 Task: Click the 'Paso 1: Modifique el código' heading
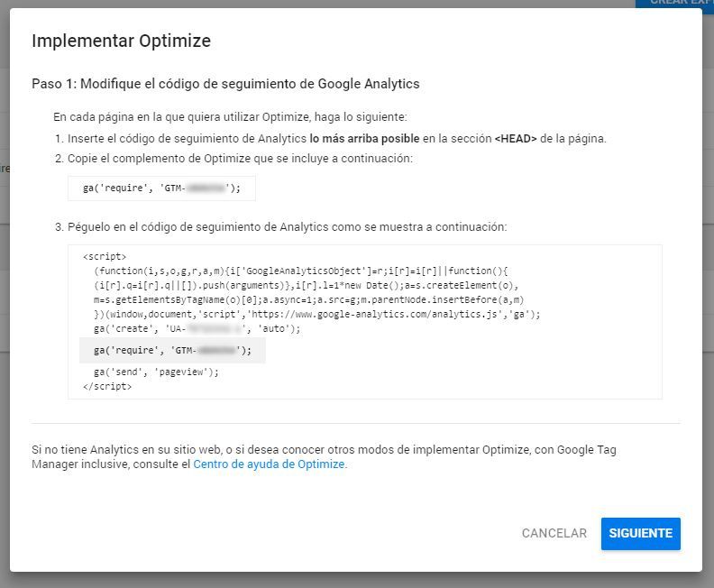(225, 84)
